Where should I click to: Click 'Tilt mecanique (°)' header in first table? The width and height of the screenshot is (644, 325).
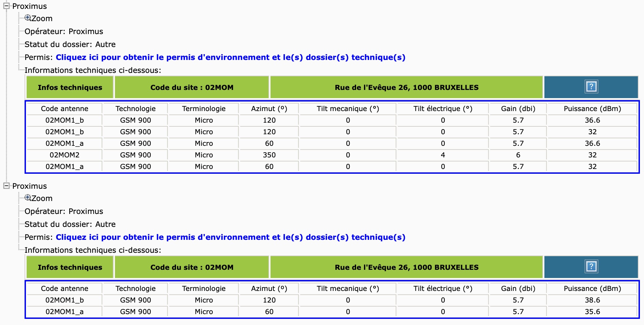click(x=348, y=109)
